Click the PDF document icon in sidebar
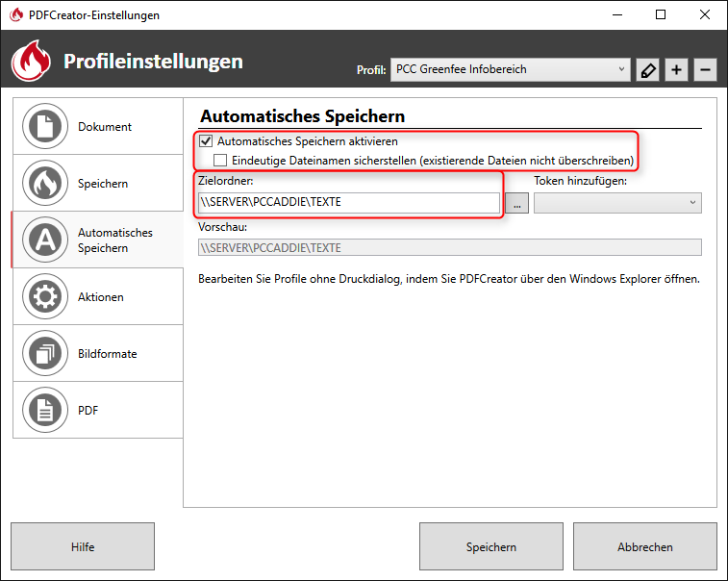Viewport: 728px width, 581px height. pos(44,411)
